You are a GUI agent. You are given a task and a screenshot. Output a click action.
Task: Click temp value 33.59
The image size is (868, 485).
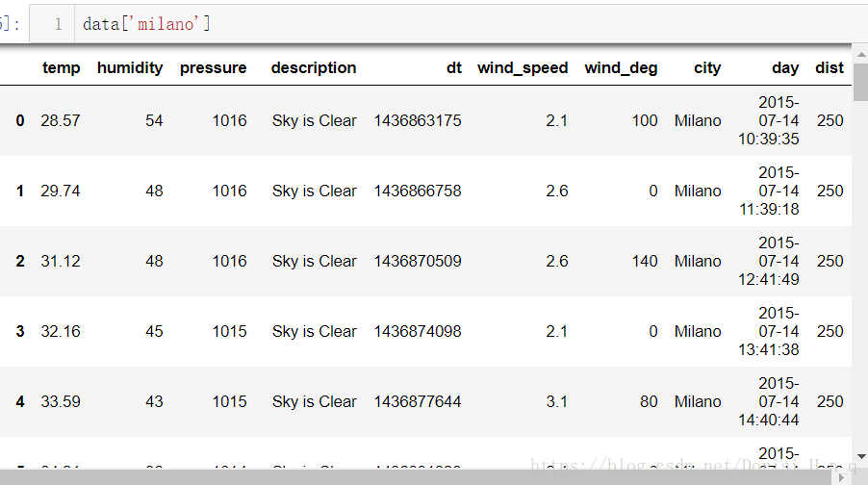coord(61,402)
